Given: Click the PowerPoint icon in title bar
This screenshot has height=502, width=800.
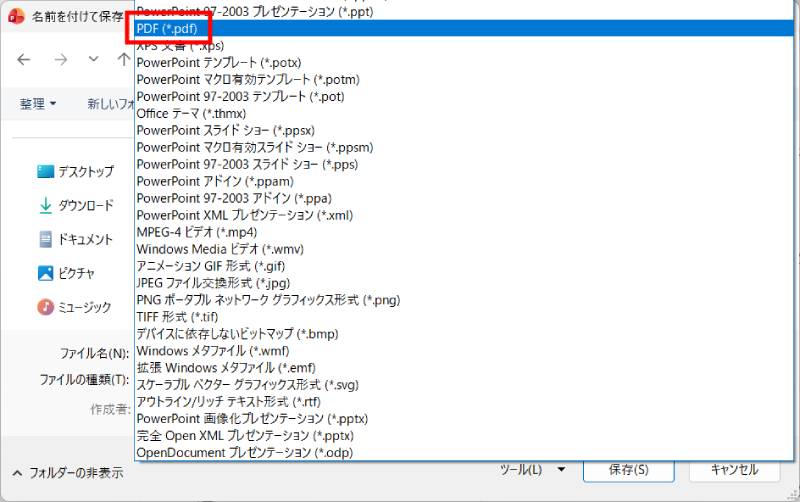Looking at the screenshot, I should pyautogui.click(x=16, y=16).
